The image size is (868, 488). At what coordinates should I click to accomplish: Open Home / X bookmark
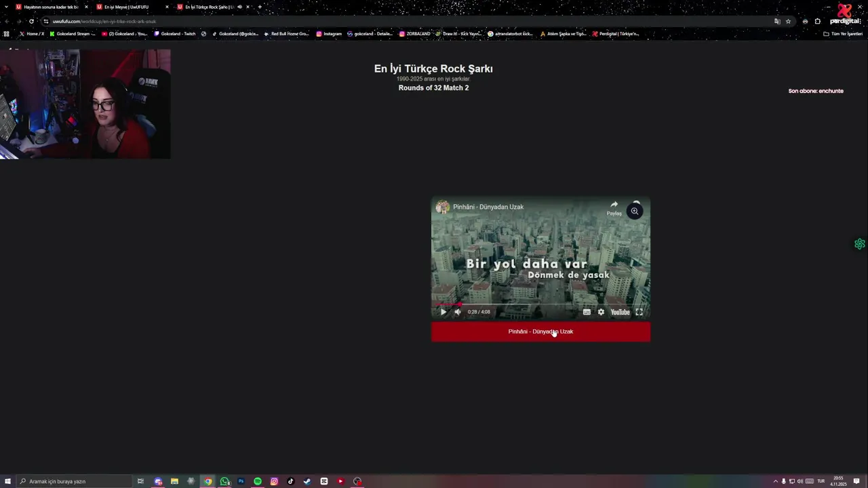tap(32, 34)
